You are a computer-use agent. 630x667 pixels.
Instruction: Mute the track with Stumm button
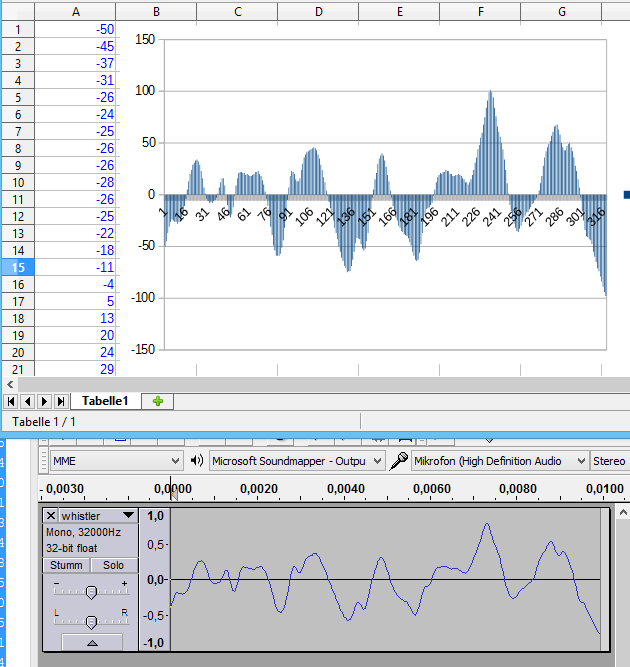coord(66,565)
